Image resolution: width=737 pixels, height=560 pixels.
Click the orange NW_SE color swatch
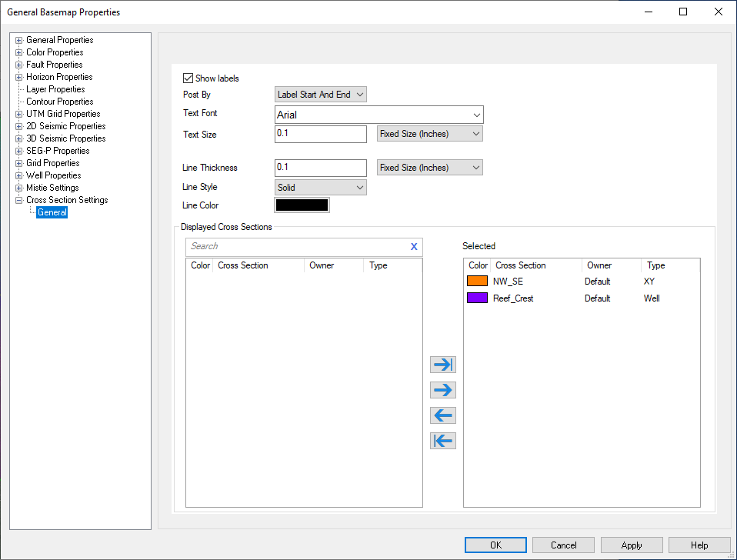pos(478,282)
